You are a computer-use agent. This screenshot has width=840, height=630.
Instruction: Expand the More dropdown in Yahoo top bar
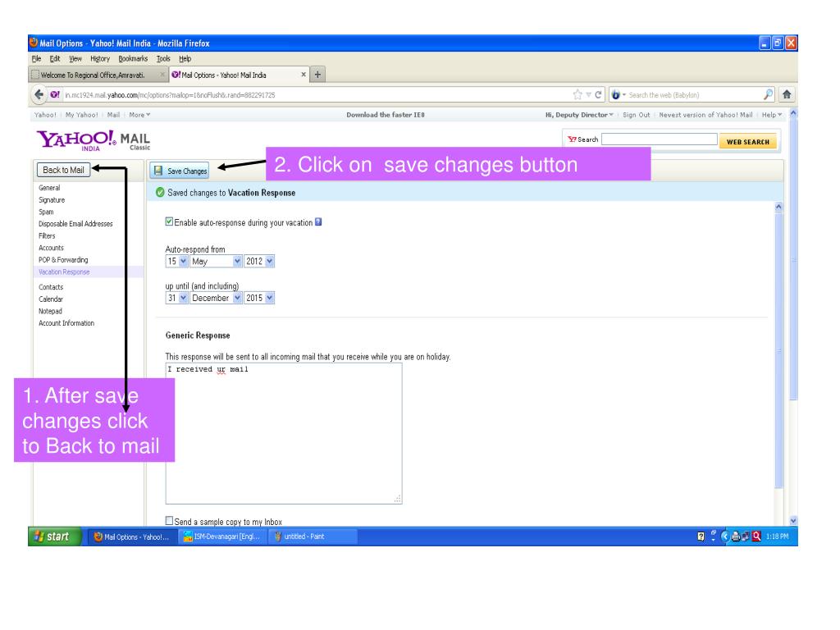coord(139,115)
